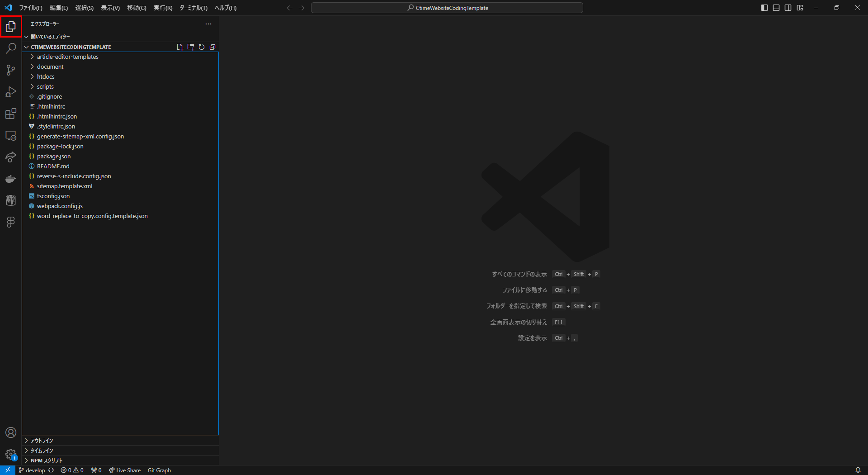Open the 表示(V) menu
This screenshot has width=868, height=475.
pos(110,8)
